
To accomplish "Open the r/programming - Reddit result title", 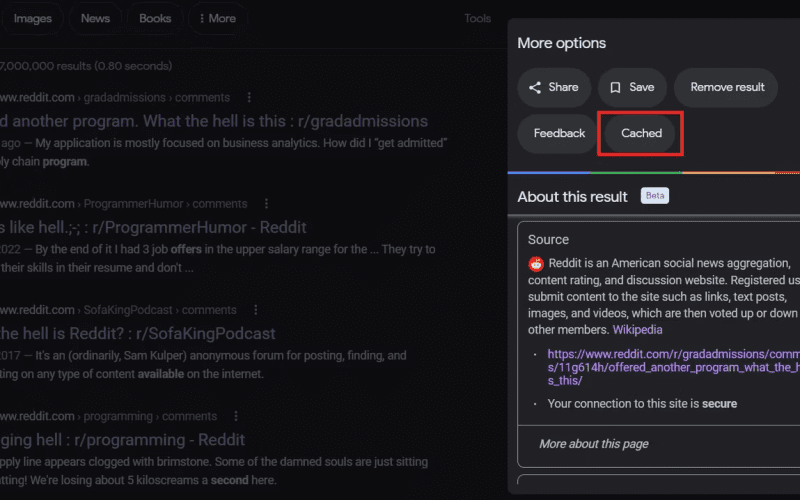I will coord(122,440).
